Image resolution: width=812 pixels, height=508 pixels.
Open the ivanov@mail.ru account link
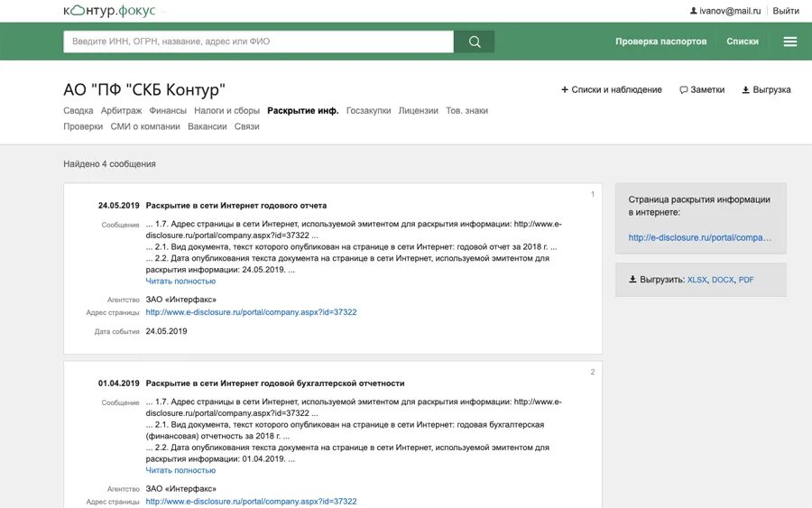click(x=730, y=10)
